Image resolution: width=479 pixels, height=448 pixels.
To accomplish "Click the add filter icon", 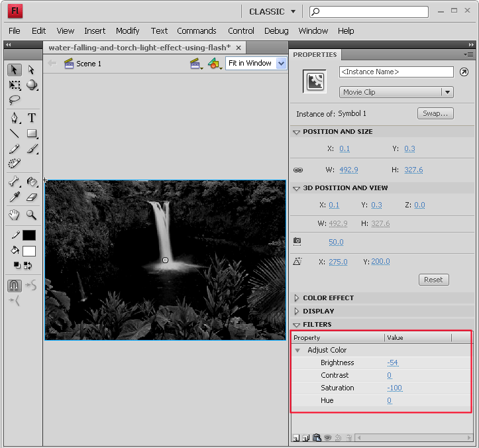I will click(296, 438).
